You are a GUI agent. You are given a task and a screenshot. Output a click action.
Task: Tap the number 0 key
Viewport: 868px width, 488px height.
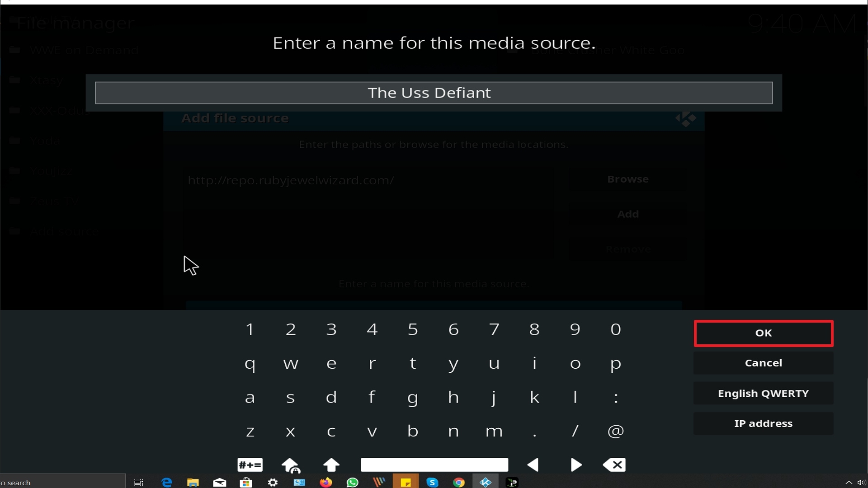616,329
